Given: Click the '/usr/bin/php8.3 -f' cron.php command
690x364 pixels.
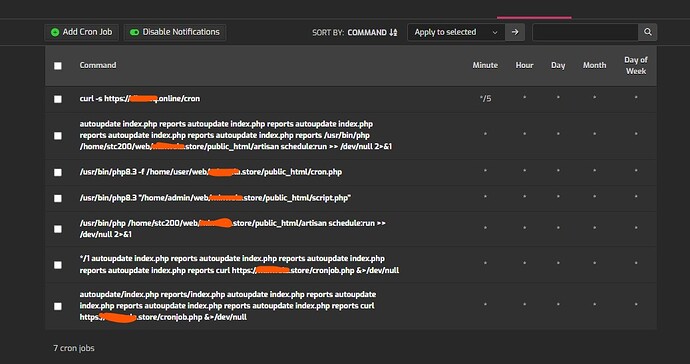Looking at the screenshot, I should (x=210, y=172).
